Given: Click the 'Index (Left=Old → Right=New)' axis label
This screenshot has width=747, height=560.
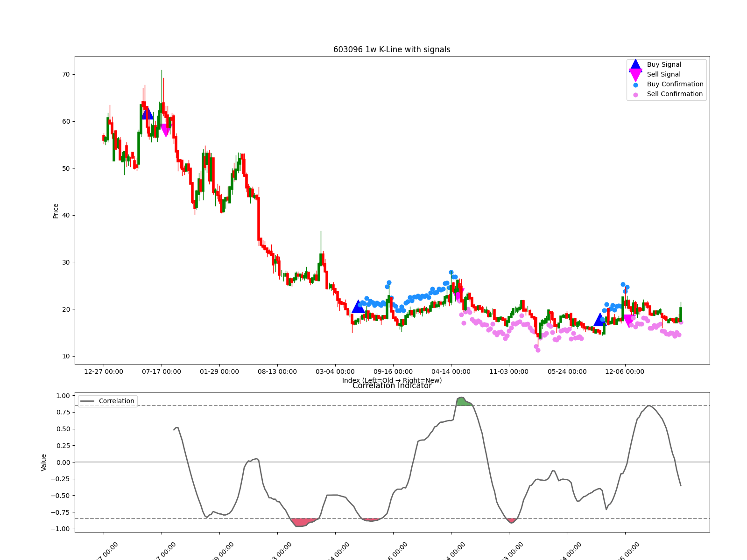Looking at the screenshot, I should click(x=392, y=380).
